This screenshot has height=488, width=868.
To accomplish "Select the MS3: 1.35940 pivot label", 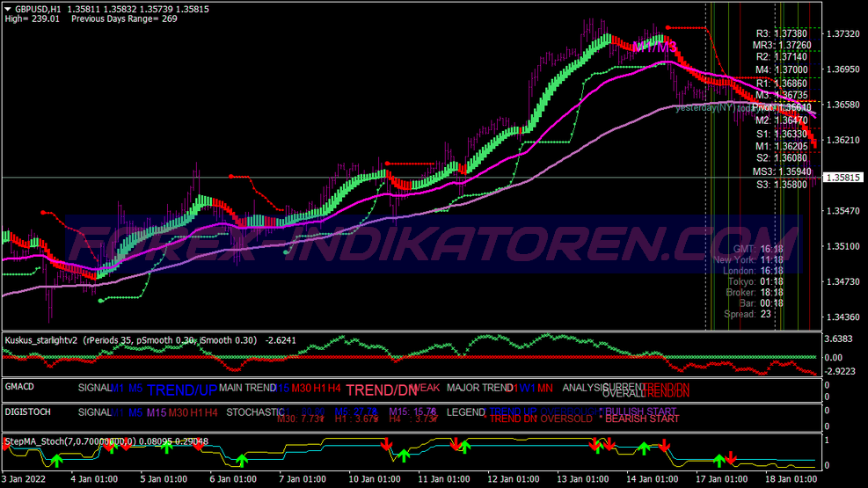I will [782, 171].
